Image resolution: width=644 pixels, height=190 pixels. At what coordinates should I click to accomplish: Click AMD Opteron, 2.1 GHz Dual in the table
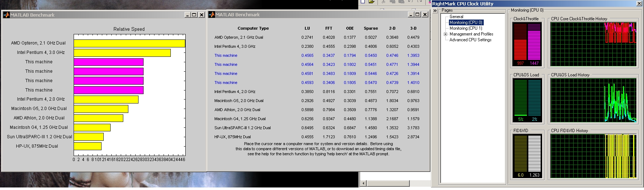[x=239, y=37]
